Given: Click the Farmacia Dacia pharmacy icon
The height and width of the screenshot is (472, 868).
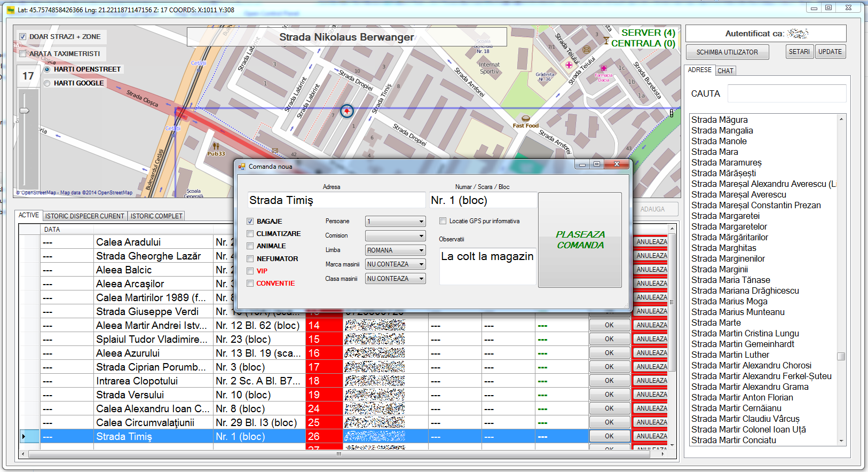Looking at the screenshot, I should coord(603,69).
